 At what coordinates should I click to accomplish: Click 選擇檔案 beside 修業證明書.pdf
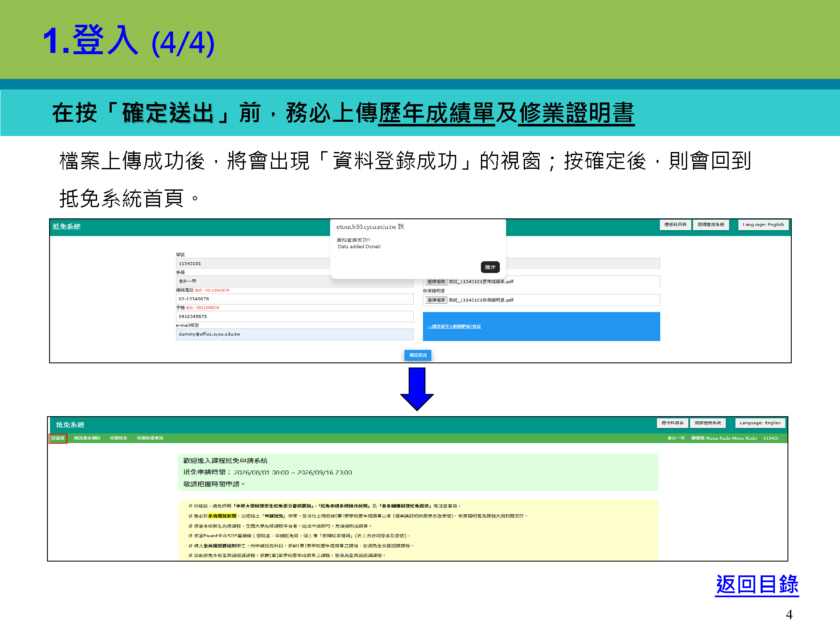(436, 300)
